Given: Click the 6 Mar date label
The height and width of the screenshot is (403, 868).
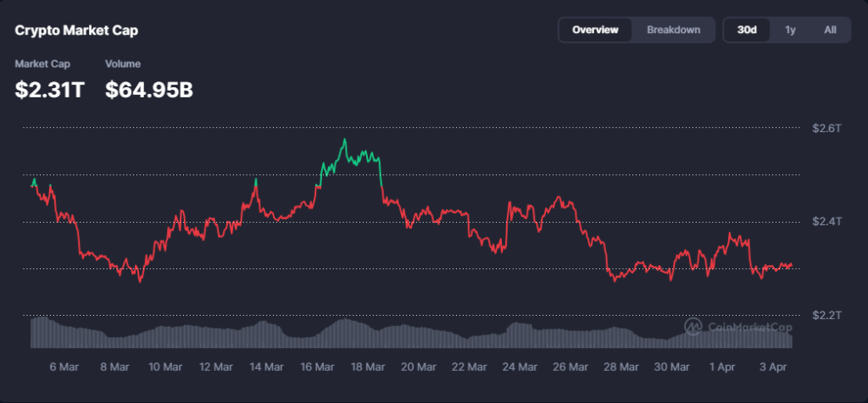Looking at the screenshot, I should coord(64,367).
